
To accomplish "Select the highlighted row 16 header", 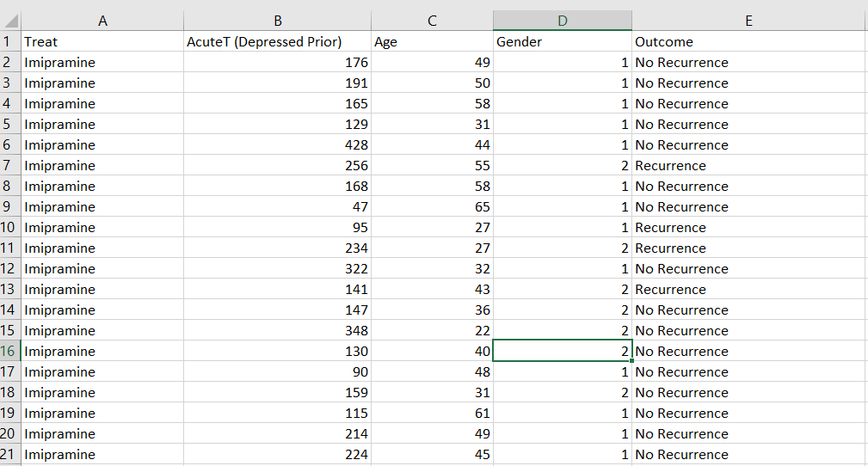I will (9, 352).
